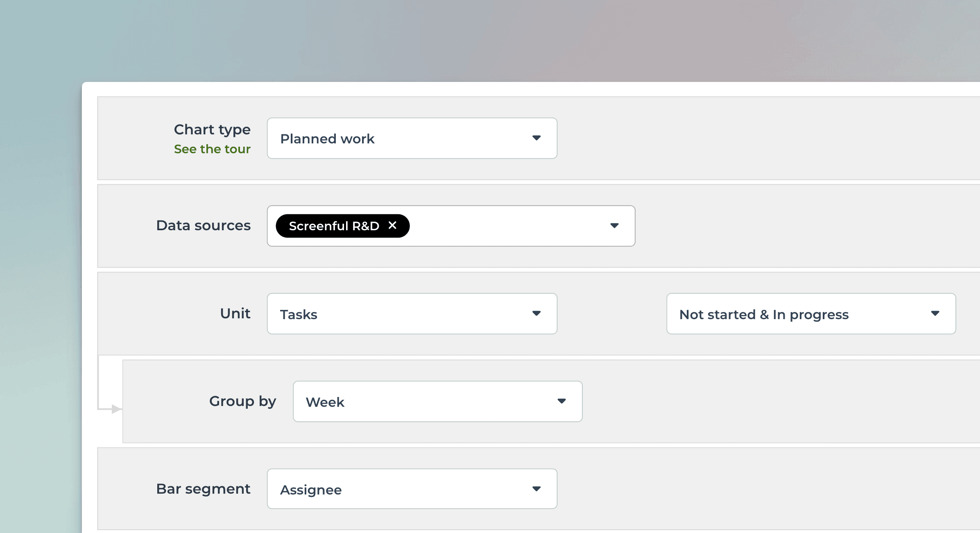Open the Bar segment dropdown showing Assignee
980x533 pixels.
[x=412, y=488]
